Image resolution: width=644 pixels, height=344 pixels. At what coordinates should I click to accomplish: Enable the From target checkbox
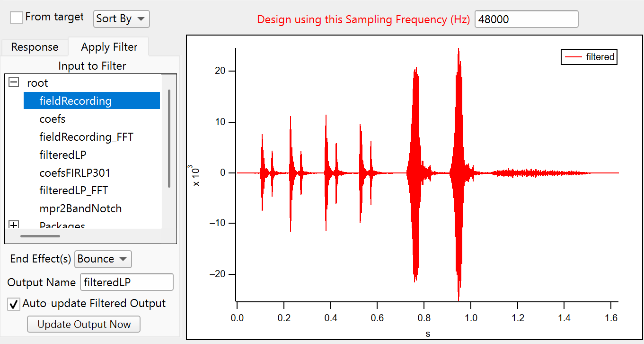pyautogui.click(x=17, y=18)
